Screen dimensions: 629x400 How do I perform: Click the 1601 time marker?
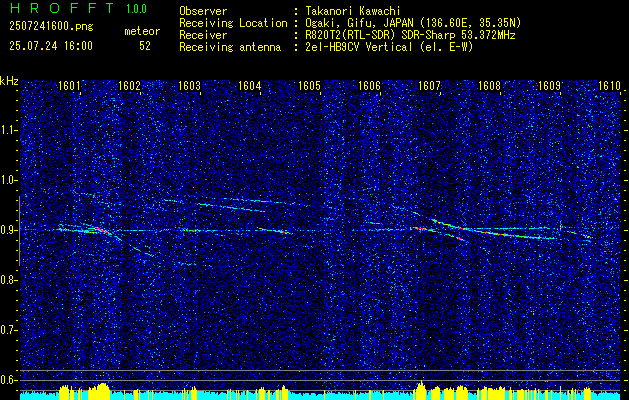point(69,86)
